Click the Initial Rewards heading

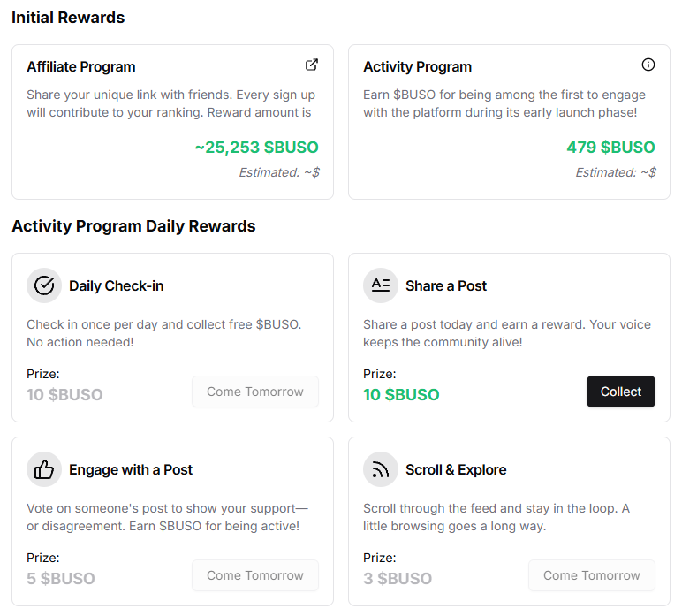(68, 18)
